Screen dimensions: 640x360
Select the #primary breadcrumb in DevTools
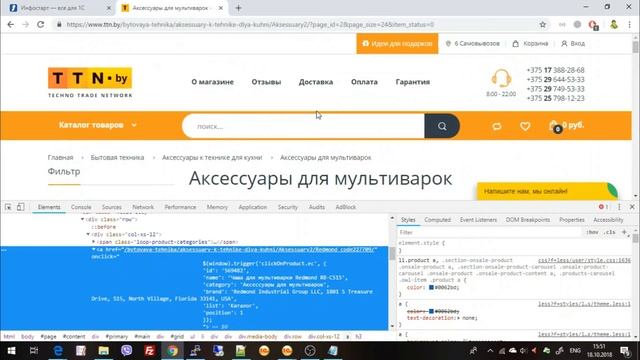point(117,337)
